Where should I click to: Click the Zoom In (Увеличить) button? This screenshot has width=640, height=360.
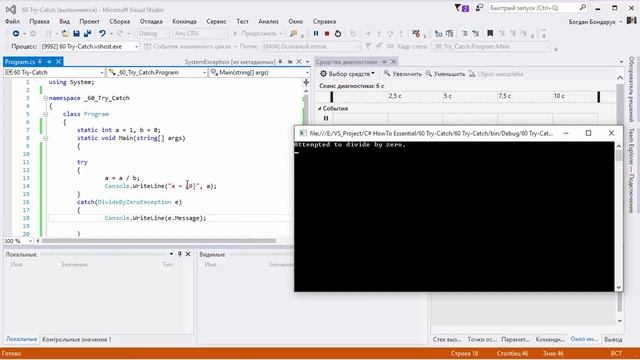coord(402,74)
